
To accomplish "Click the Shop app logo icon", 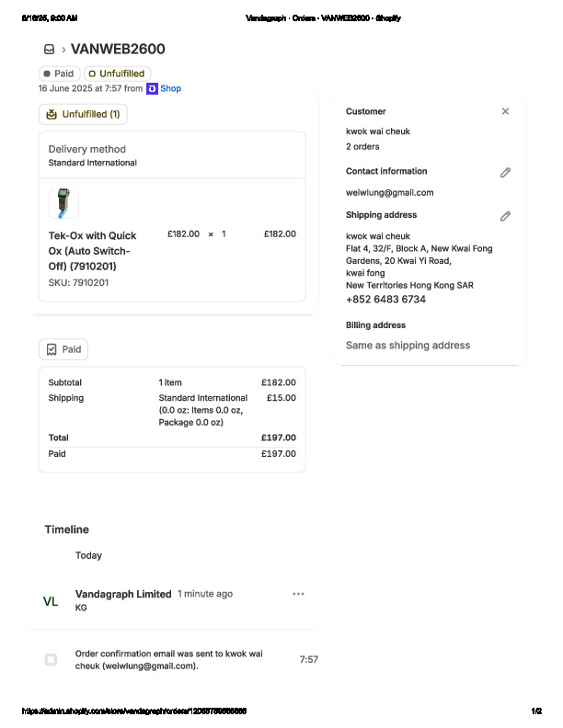I will (x=152, y=88).
